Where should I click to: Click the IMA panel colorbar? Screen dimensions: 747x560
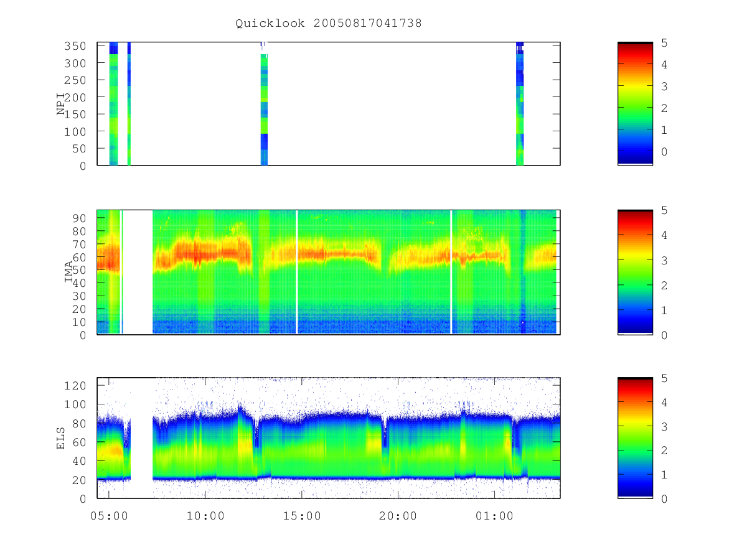[635, 272]
